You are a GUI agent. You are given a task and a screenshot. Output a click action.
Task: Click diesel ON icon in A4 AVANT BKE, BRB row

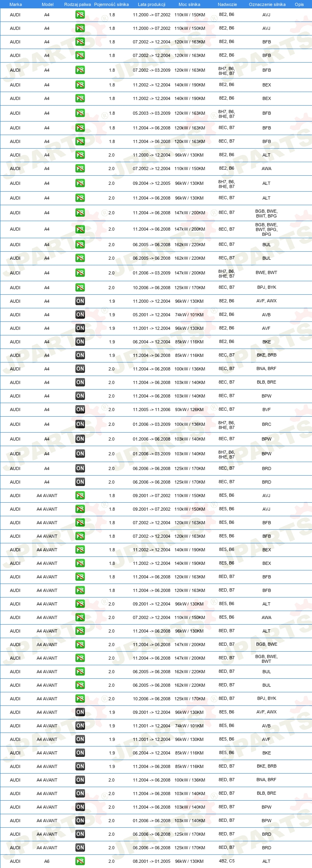(80, 766)
